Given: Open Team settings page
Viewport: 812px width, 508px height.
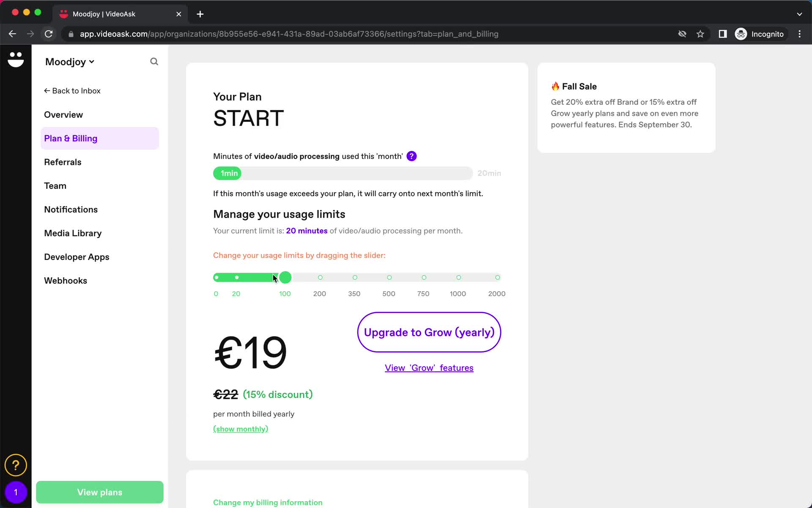Looking at the screenshot, I should pos(55,185).
